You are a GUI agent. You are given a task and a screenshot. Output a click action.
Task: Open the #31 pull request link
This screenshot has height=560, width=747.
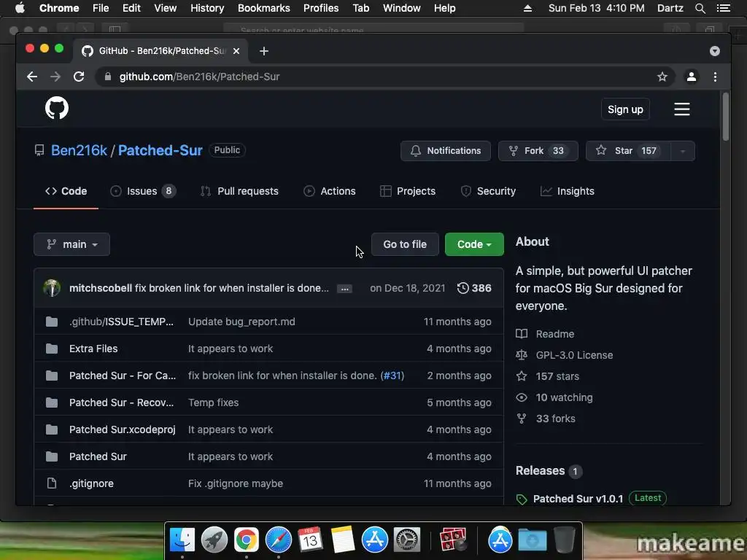point(392,376)
